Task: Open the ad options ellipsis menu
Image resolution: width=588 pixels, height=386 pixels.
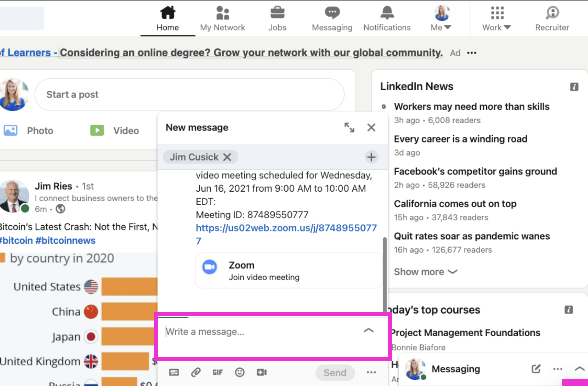Action: [x=472, y=53]
